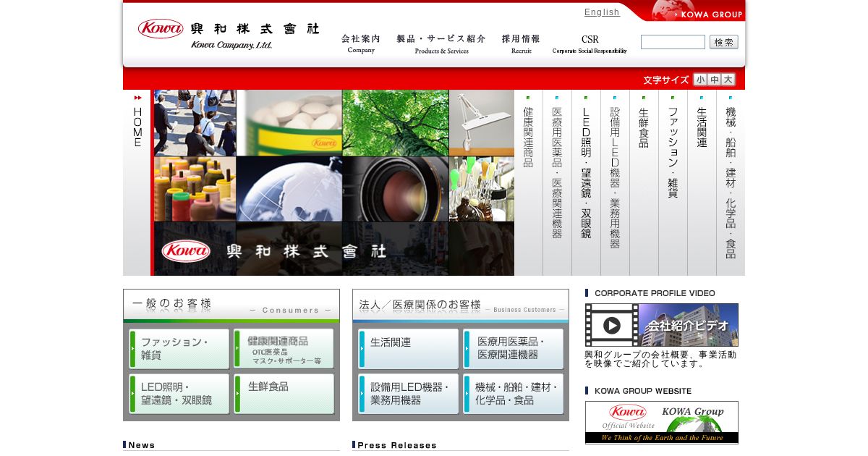Image resolution: width=868 pixels, height=456 pixels.
Task: Open the KOWA Group Official Website banner
Action: pos(662,422)
